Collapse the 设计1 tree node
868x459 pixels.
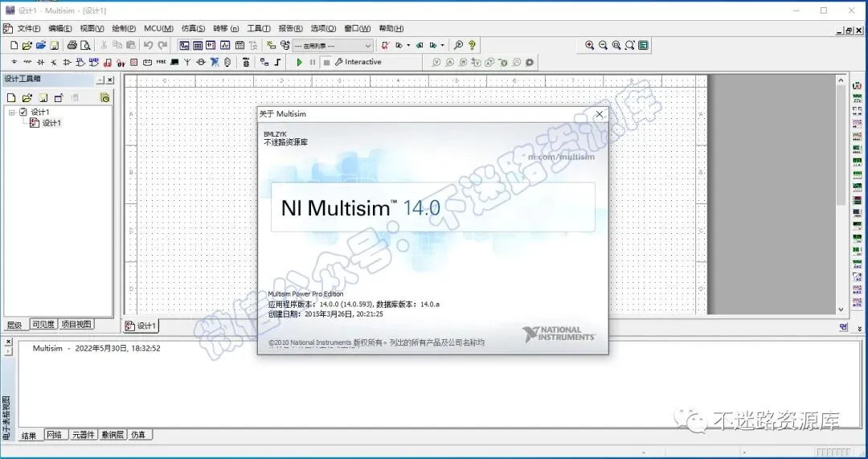11,113
